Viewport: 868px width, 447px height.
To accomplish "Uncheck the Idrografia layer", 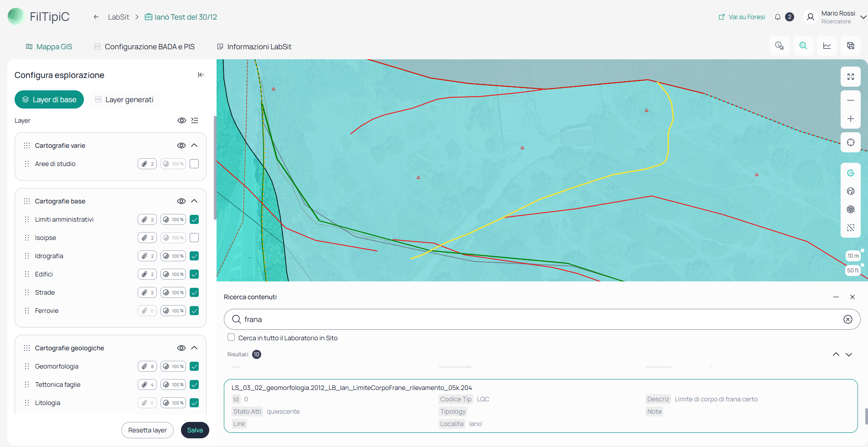I will point(194,256).
